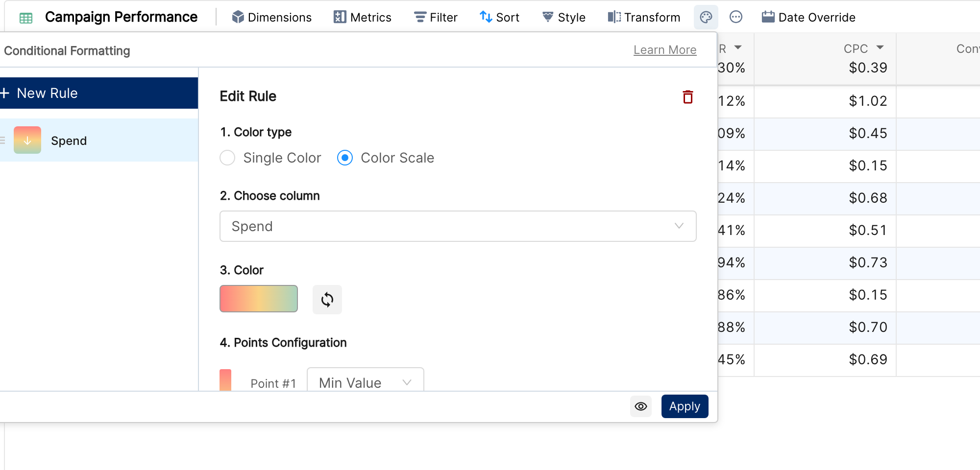Image resolution: width=980 pixels, height=470 pixels.
Task: Follow the Learn More link
Action: pyautogui.click(x=665, y=50)
